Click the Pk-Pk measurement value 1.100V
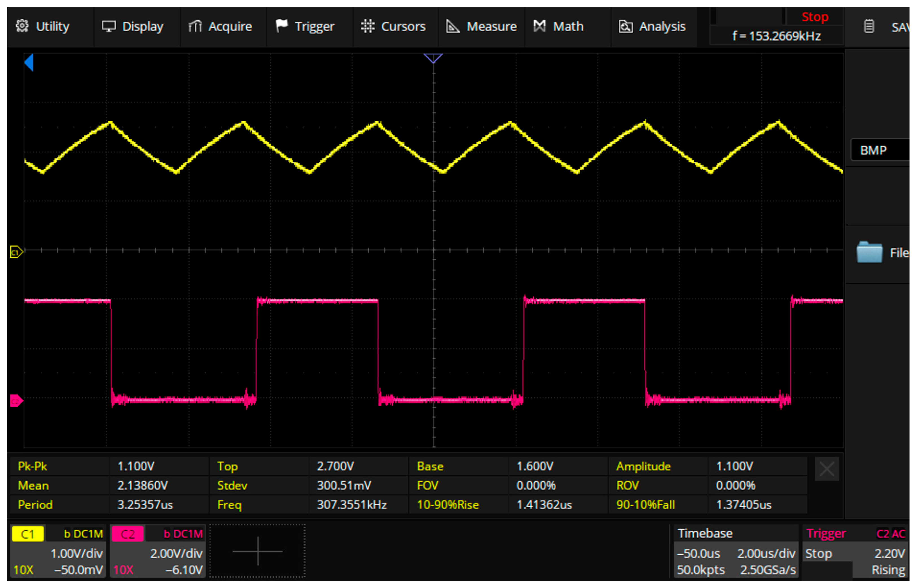The width and height of the screenshot is (916, 588). (x=136, y=466)
